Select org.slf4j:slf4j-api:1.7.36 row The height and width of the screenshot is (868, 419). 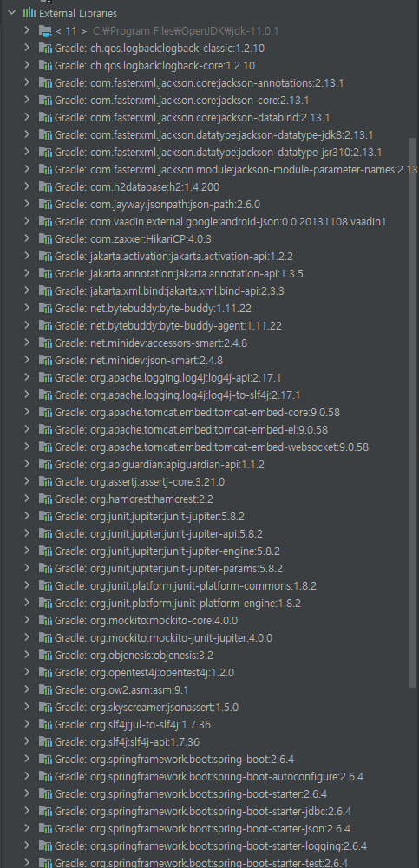(205, 741)
